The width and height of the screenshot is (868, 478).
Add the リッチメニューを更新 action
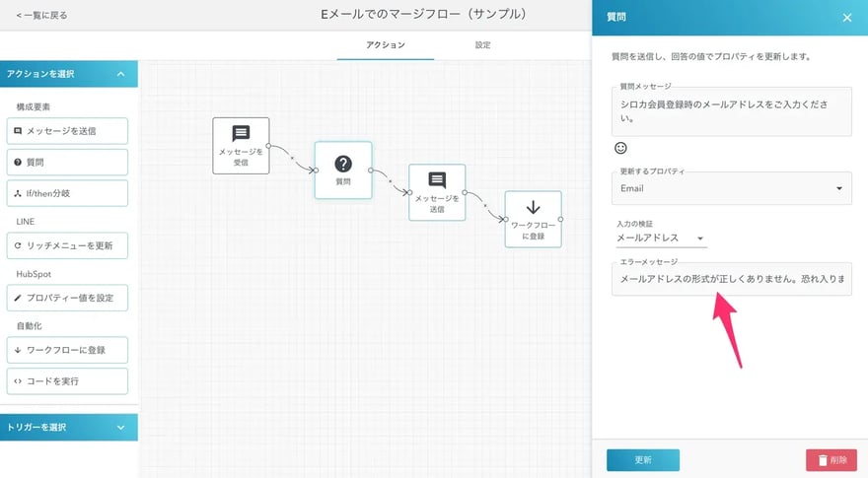pos(69,245)
